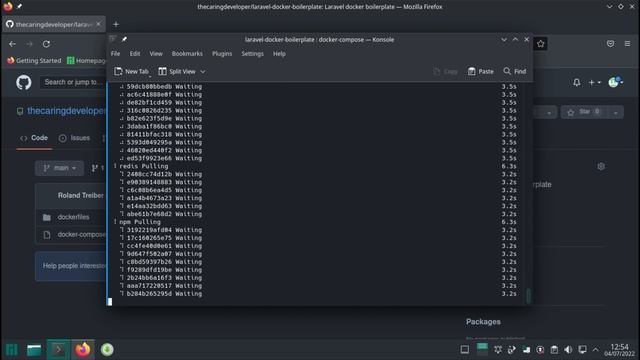The height and width of the screenshot is (360, 640).
Task: Bookmark this page with the star icon
Action: (540, 44)
